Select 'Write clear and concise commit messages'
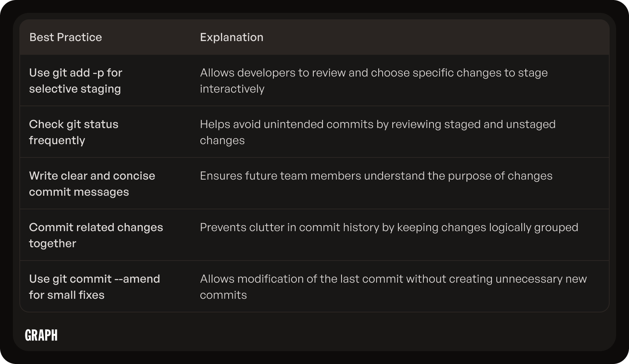 [92, 184]
